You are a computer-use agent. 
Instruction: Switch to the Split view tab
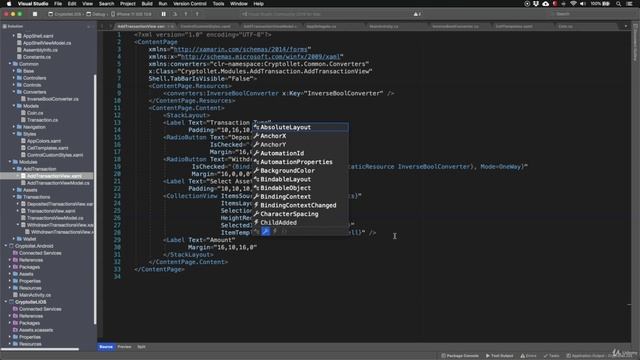point(141,347)
